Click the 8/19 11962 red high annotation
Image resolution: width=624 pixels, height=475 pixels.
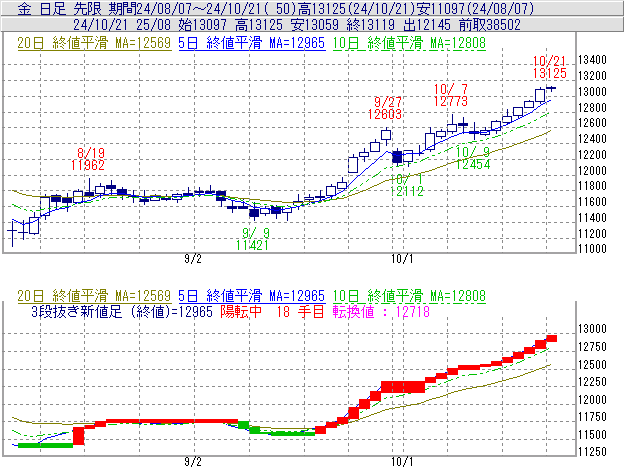pyautogui.click(x=88, y=159)
